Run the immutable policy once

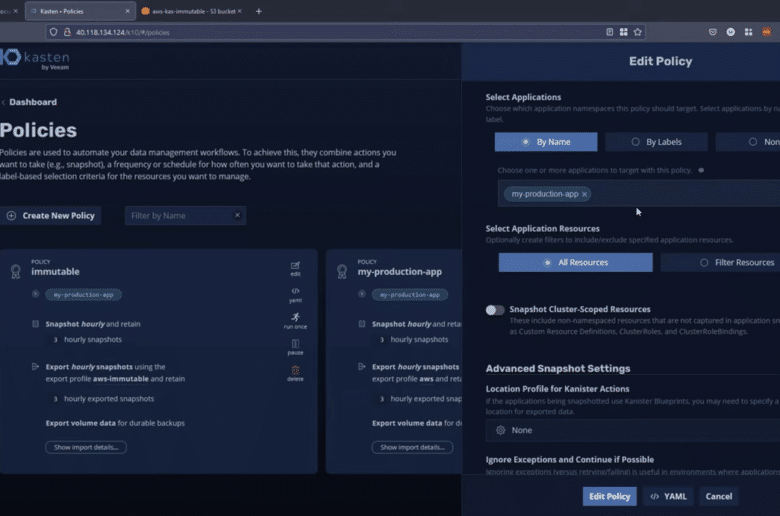point(295,320)
